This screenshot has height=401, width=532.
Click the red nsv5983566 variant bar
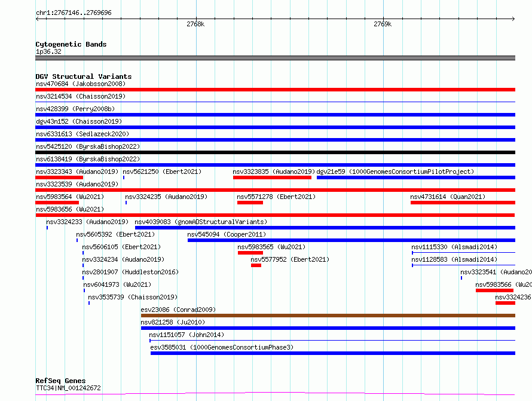[x=495, y=290]
